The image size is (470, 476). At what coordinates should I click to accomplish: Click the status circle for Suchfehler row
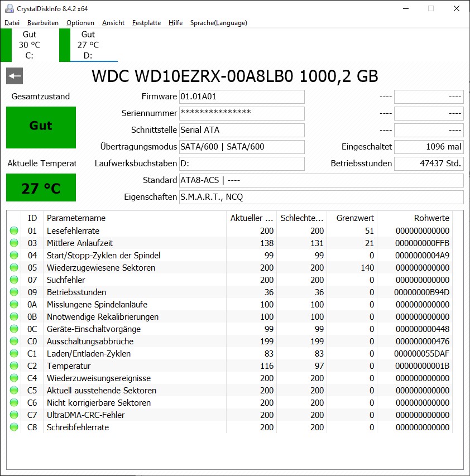pos(14,280)
